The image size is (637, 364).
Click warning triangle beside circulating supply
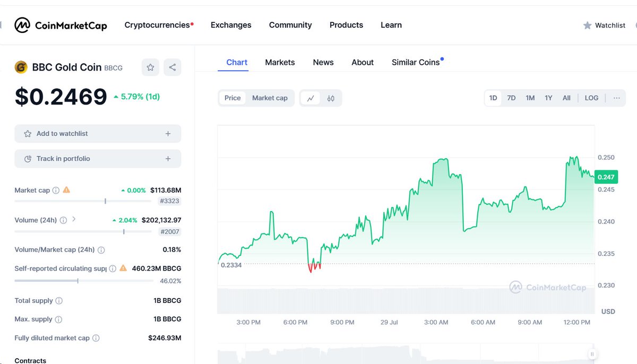pyautogui.click(x=123, y=268)
